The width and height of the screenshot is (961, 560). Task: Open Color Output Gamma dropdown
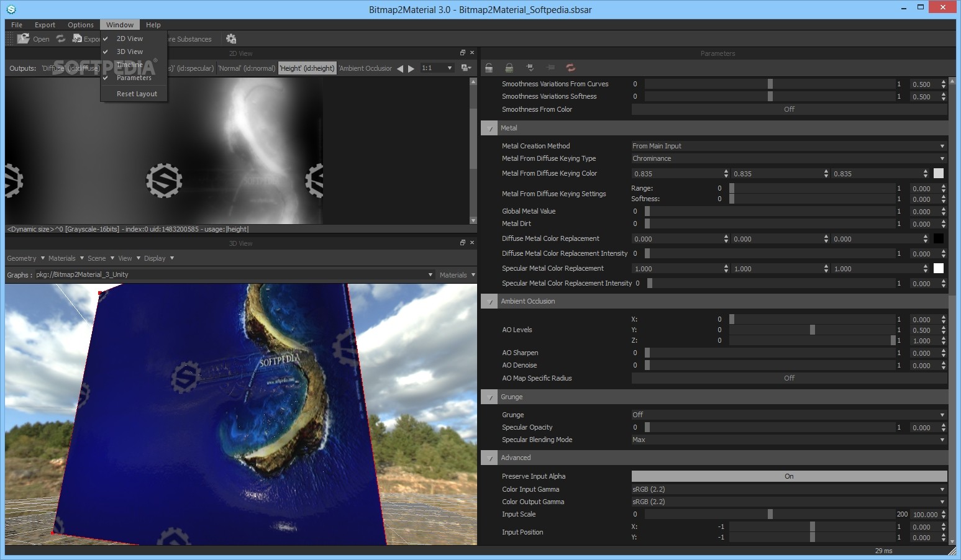click(789, 502)
